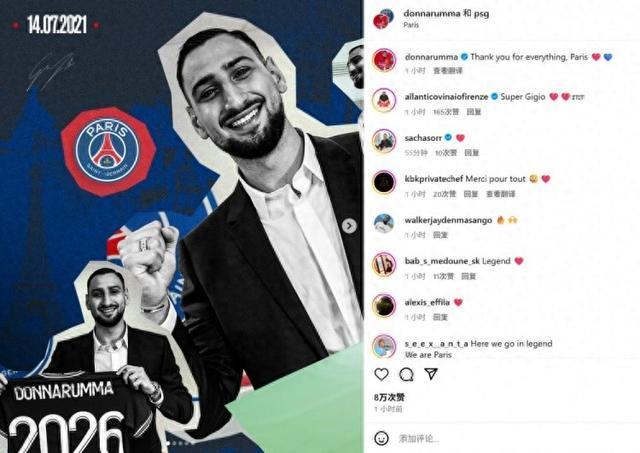Reply to bab_s_medoune_sk Legend comment
The height and width of the screenshot is (453, 640).
pos(469,276)
